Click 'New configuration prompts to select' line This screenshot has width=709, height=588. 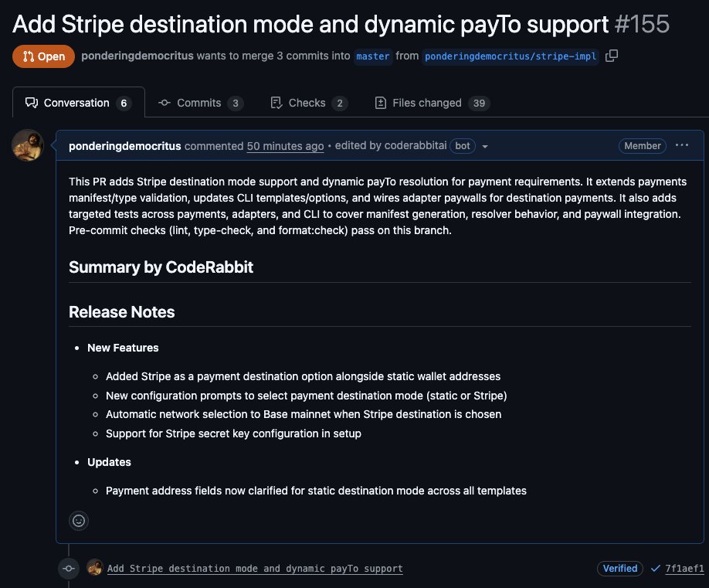click(x=306, y=396)
